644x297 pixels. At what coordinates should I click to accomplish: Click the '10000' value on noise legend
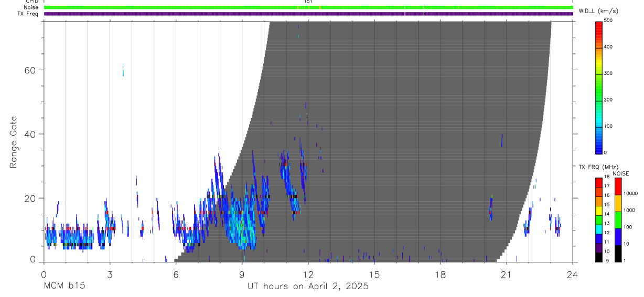(631, 193)
